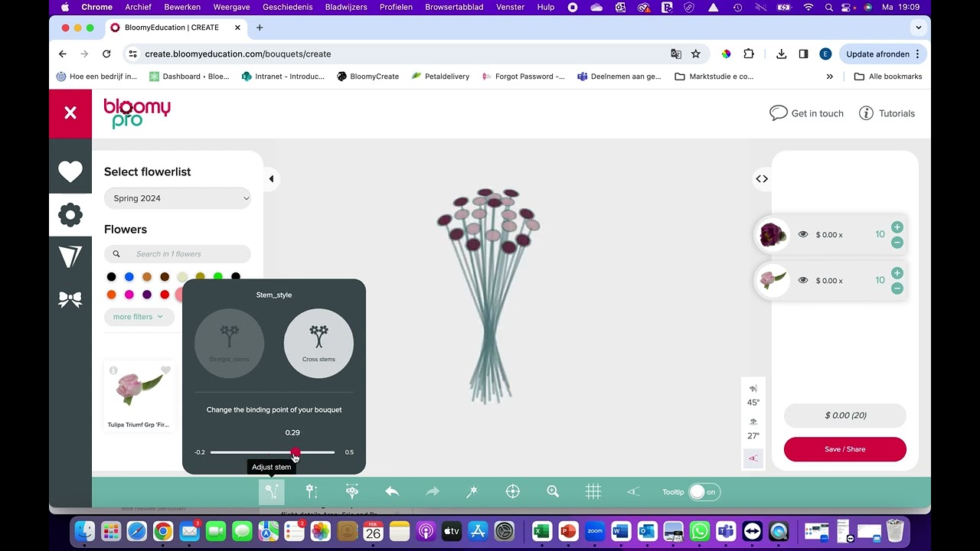Screen dimensions: 980x551
Task: Open the Chrome tab list dropdown
Action: pyautogui.click(x=919, y=28)
